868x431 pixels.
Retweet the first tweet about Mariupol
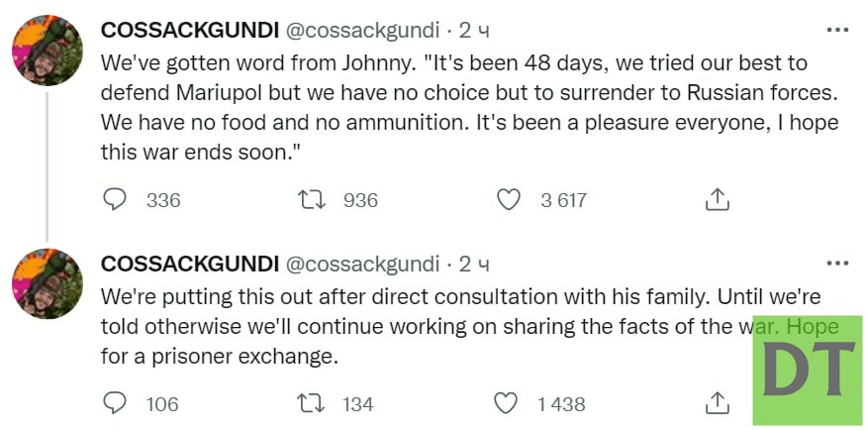tap(313, 199)
